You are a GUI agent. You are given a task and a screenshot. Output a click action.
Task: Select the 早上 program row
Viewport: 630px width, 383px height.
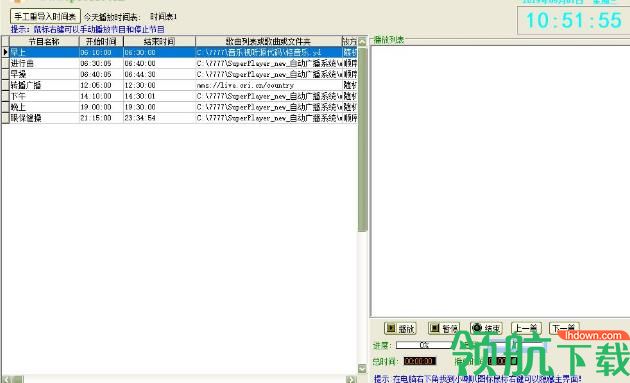tap(180, 52)
